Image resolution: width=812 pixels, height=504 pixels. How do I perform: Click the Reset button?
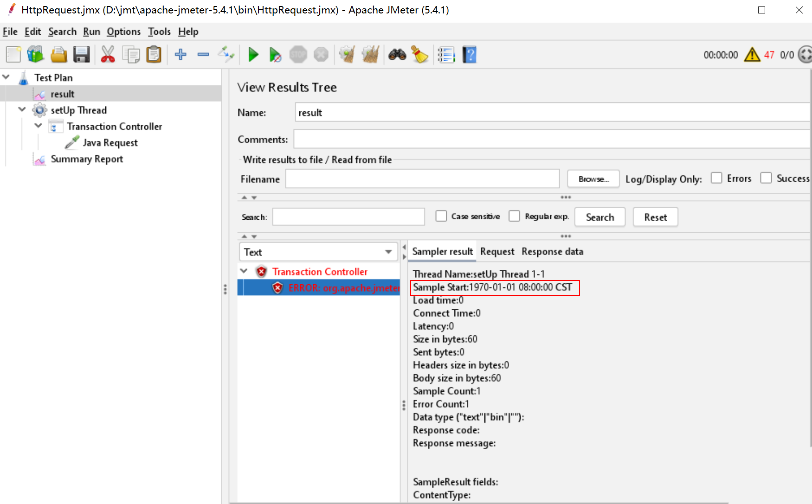[655, 217]
